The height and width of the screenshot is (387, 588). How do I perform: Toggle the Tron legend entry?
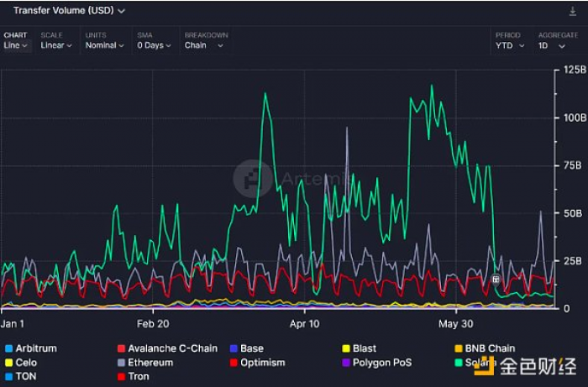click(x=134, y=377)
